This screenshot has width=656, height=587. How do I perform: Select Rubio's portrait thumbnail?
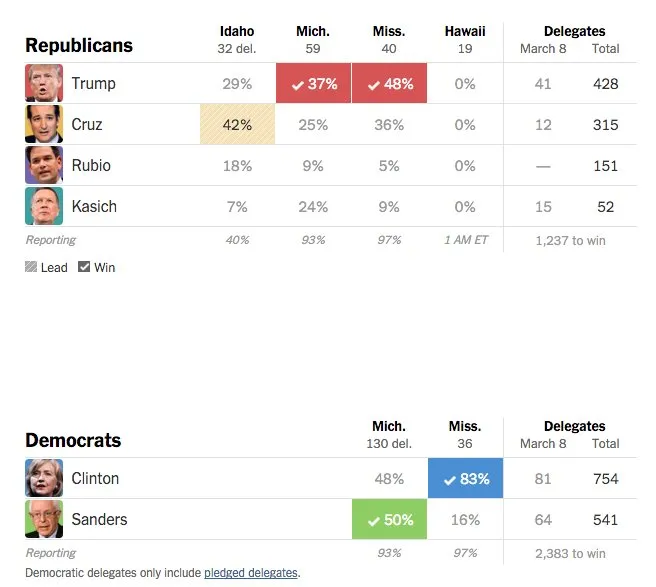coord(44,165)
